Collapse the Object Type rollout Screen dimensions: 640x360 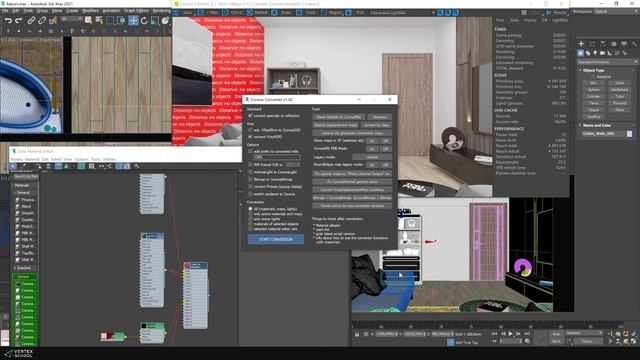tap(580, 71)
